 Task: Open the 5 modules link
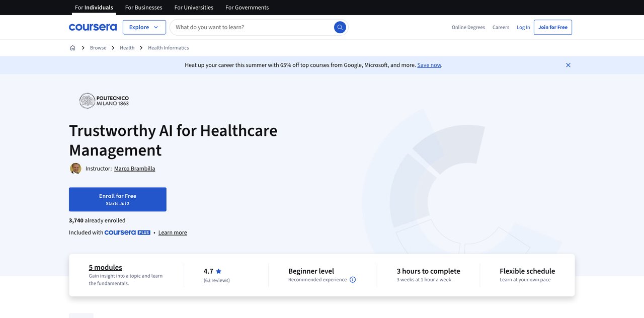[x=106, y=267]
